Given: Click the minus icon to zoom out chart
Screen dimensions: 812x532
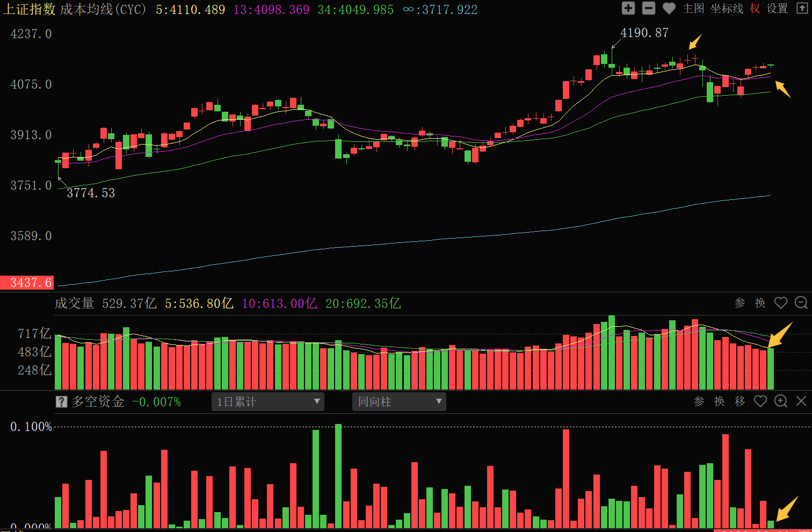Looking at the screenshot, I should (x=649, y=8).
